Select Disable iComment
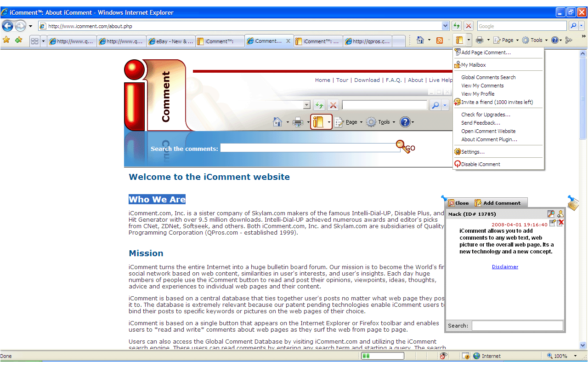 click(x=498, y=164)
